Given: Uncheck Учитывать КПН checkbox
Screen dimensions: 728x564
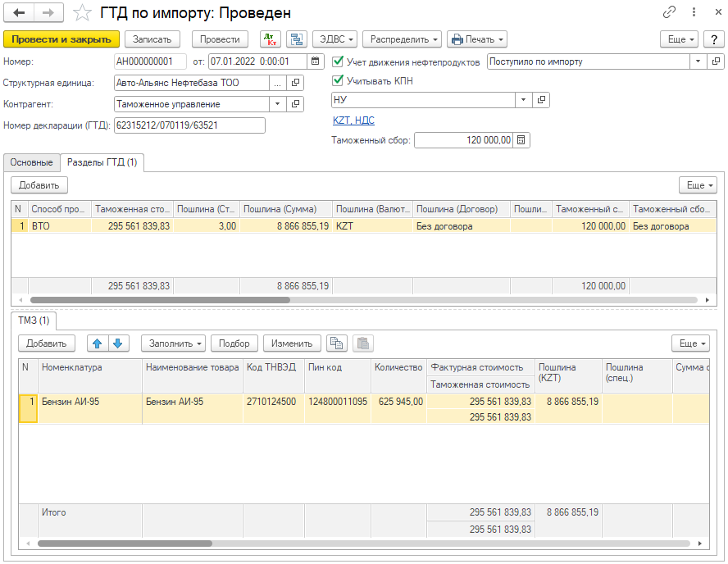Looking at the screenshot, I should pos(339,80).
